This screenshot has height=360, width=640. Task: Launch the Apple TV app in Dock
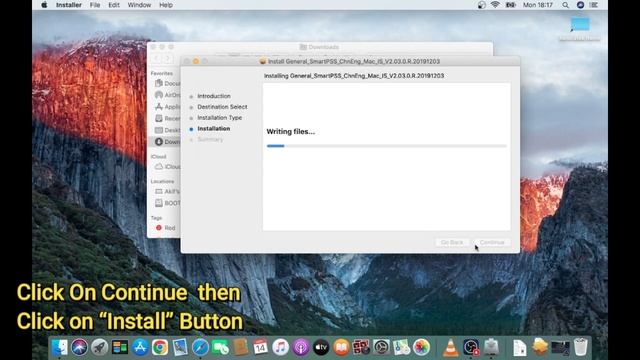[321, 347]
